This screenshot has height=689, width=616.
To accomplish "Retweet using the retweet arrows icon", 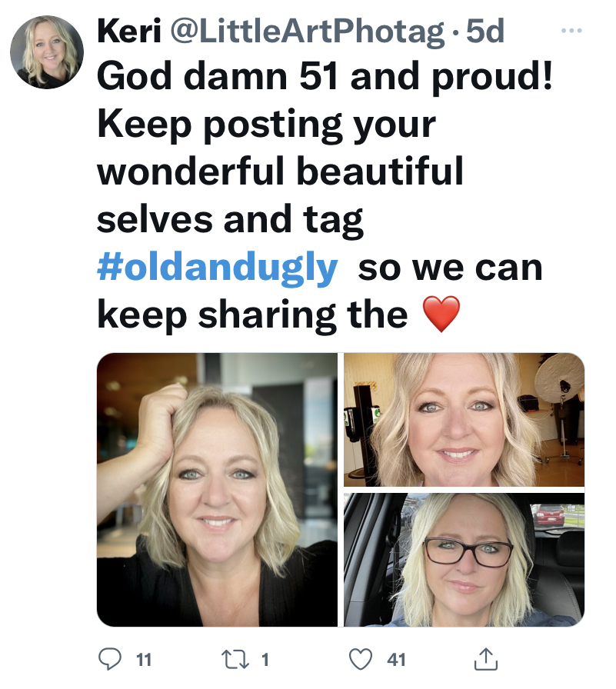I will click(235, 660).
